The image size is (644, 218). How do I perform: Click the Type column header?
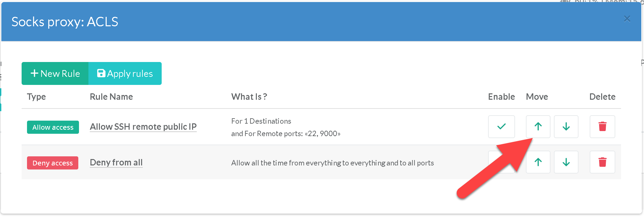[36, 97]
